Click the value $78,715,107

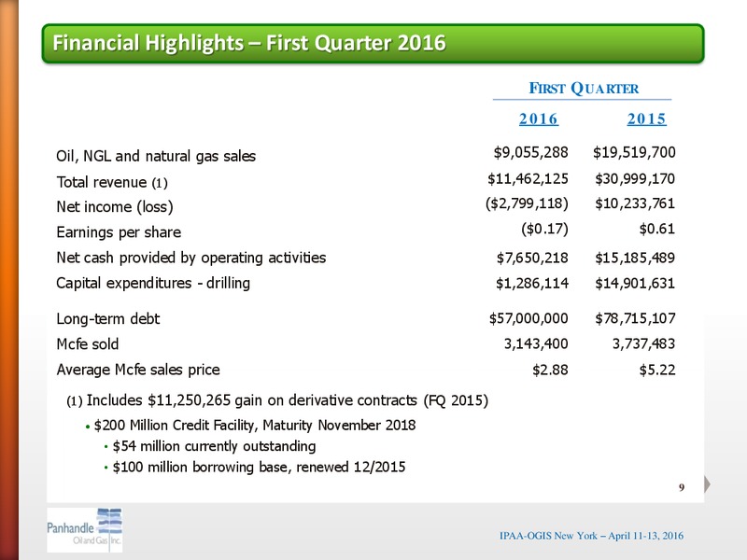pos(635,318)
